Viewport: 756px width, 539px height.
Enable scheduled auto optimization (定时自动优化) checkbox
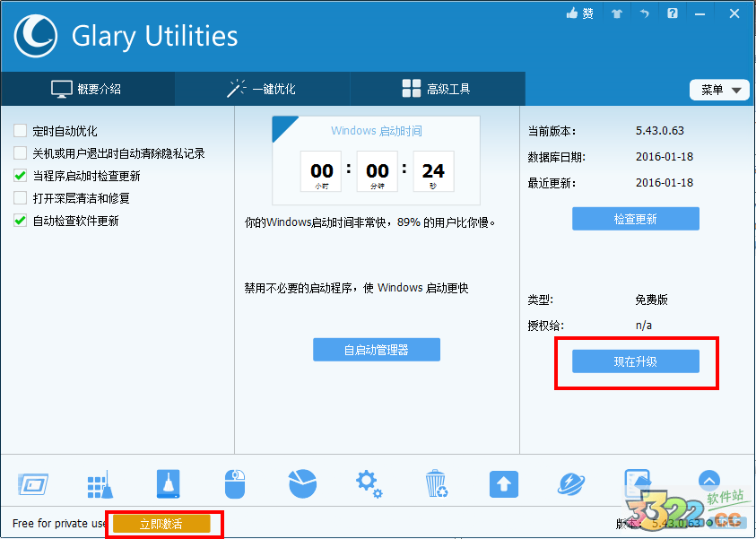pos(21,131)
